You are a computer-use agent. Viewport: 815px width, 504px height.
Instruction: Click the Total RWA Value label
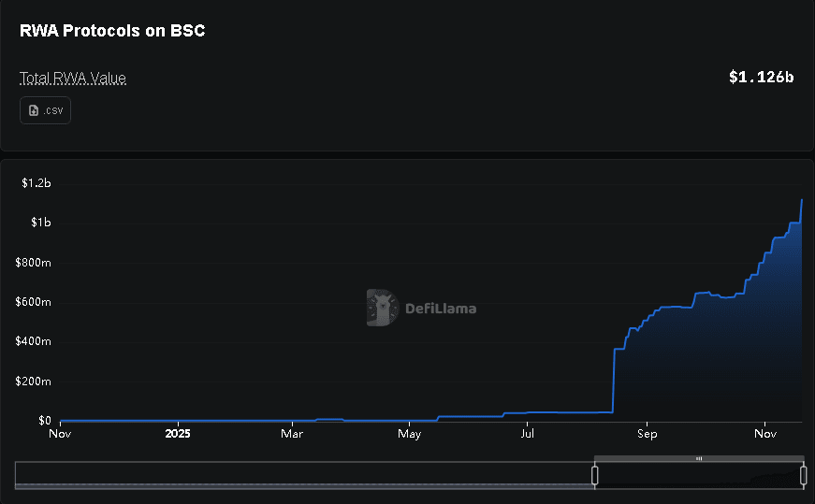pos(73,79)
